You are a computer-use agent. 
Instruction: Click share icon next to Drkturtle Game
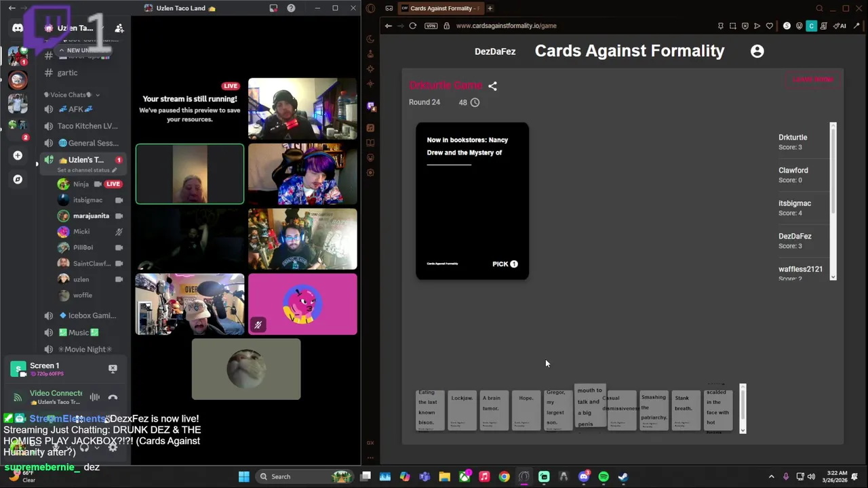pyautogui.click(x=492, y=86)
